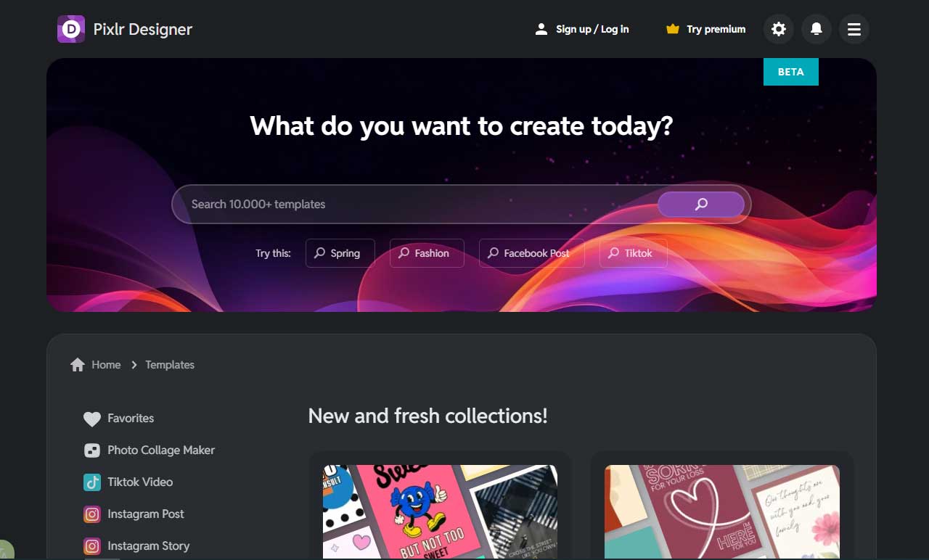
Task: Click the search templates input field
Action: (x=406, y=204)
